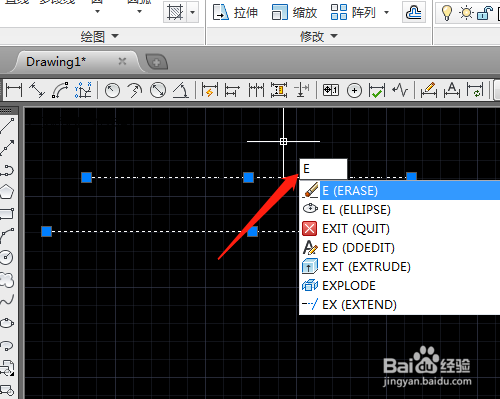The height and width of the screenshot is (399, 500).
Task: Open the Tolerance tool
Action: pyautogui.click(x=331, y=90)
